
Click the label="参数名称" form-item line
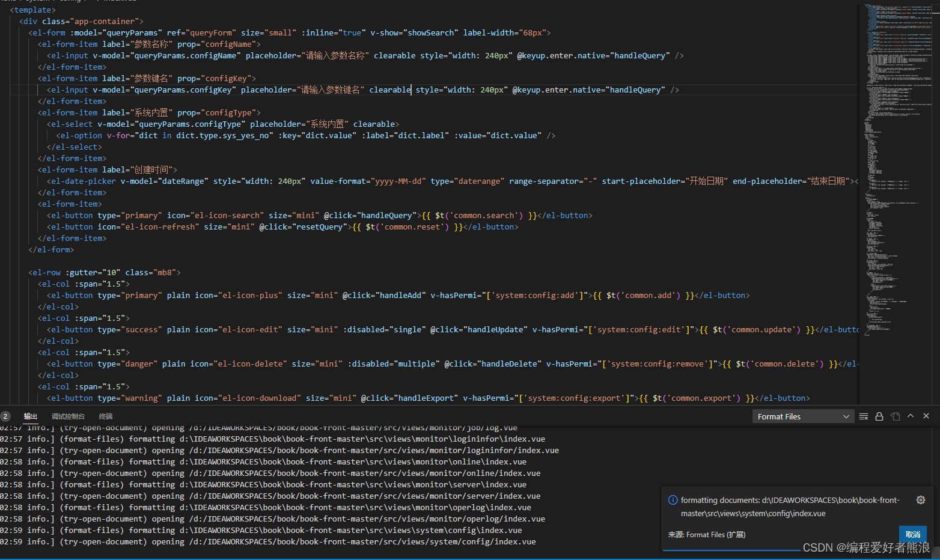tap(149, 44)
